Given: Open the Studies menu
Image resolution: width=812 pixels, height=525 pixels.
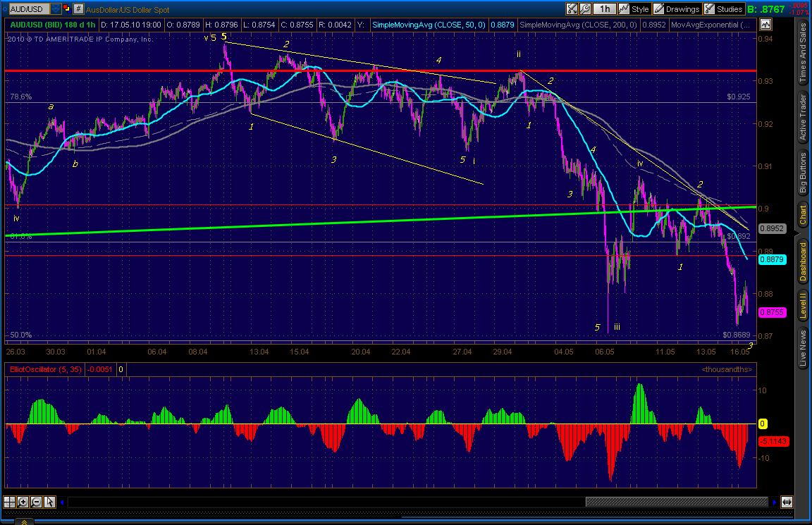Looking at the screenshot, I should 723,8.
